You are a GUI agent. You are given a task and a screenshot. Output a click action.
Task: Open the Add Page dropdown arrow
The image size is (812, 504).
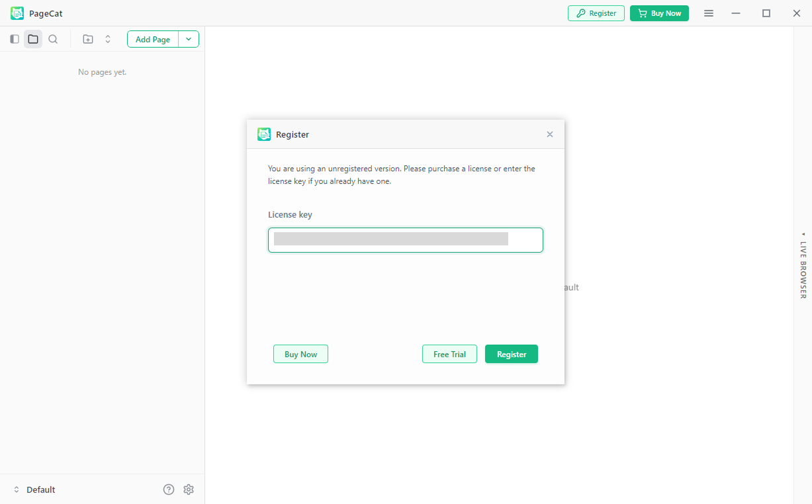coord(189,39)
